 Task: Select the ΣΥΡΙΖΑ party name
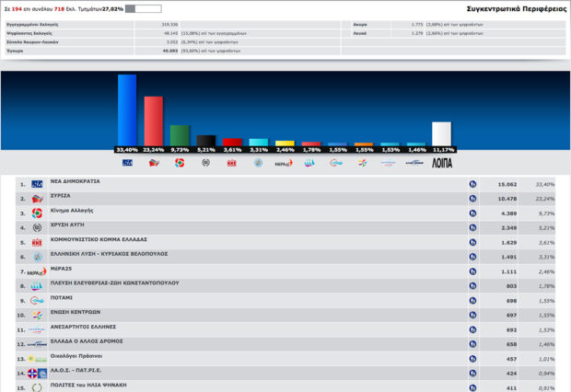pos(61,196)
